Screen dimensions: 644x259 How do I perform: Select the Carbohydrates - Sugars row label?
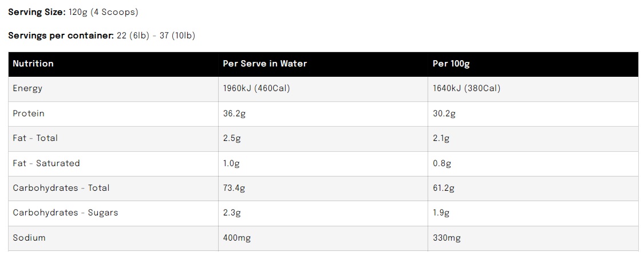pyautogui.click(x=65, y=213)
